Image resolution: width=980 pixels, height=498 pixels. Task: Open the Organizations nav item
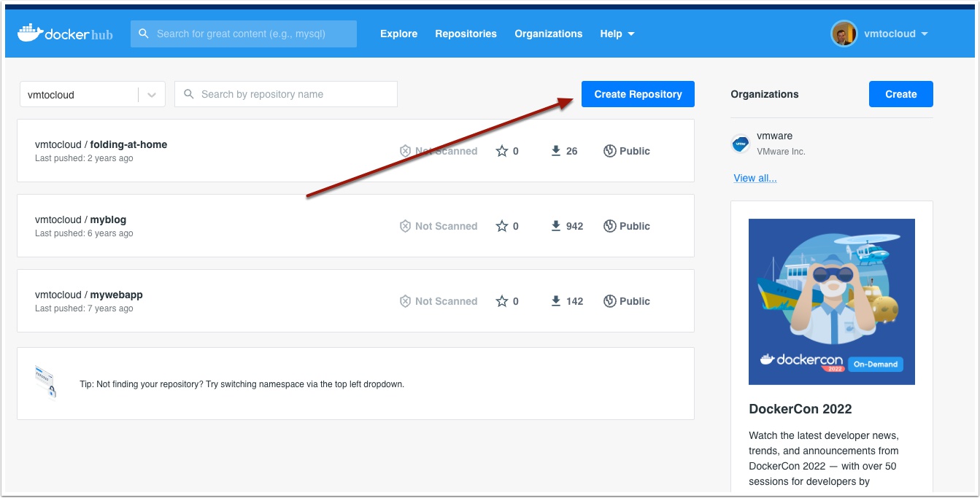tap(549, 34)
